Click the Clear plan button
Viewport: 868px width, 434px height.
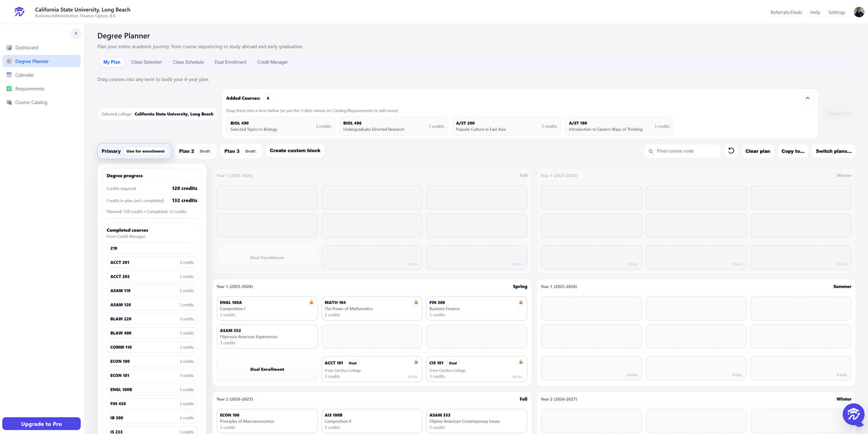click(x=757, y=151)
